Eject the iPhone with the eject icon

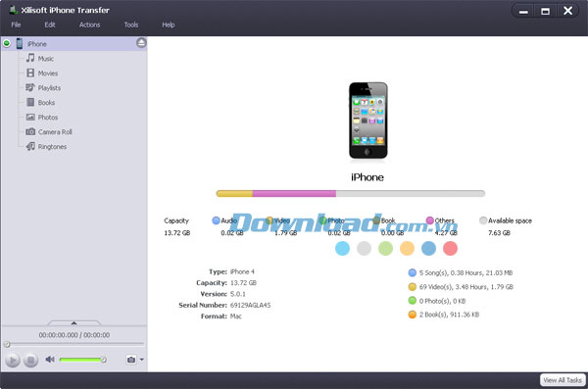(x=141, y=43)
